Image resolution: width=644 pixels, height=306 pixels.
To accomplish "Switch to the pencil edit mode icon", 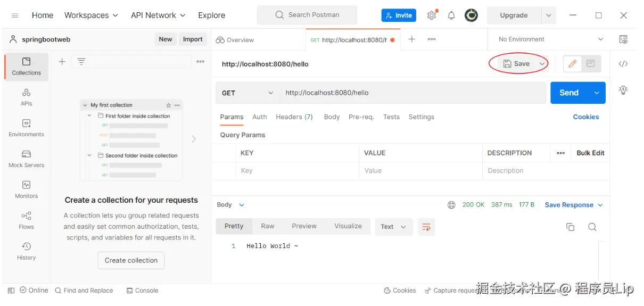I will pyautogui.click(x=573, y=64).
